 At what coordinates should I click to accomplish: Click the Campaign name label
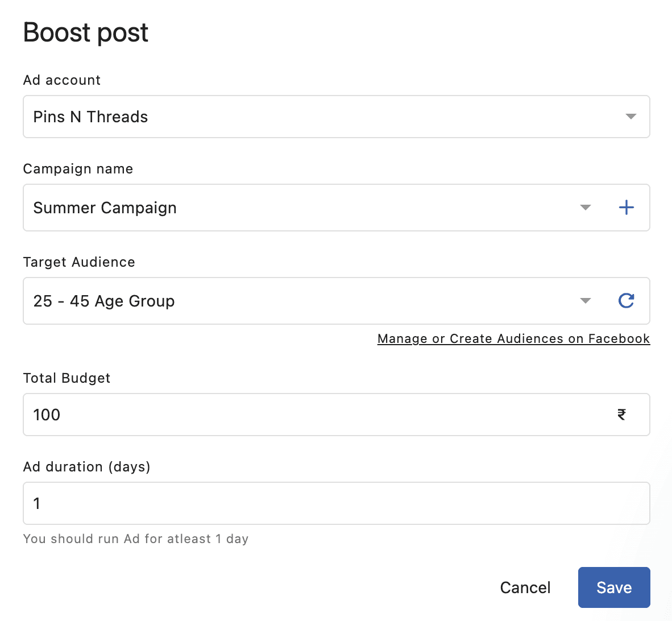(x=78, y=169)
